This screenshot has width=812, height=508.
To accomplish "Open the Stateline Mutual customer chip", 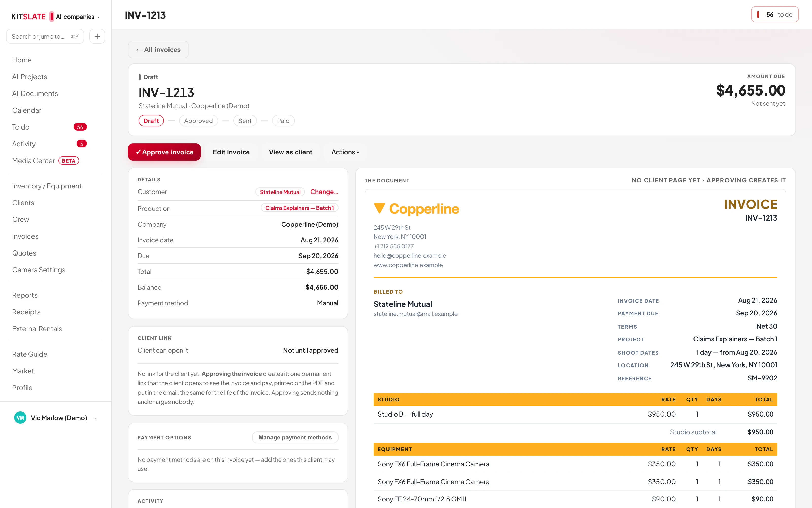I will [280, 192].
